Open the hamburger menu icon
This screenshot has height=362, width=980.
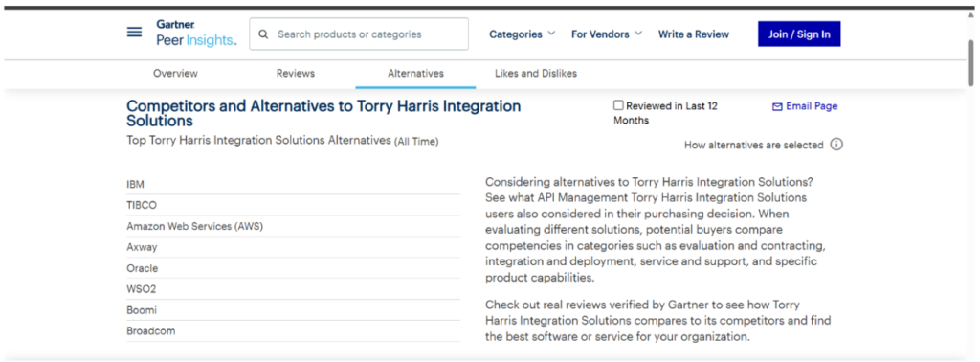tap(134, 32)
